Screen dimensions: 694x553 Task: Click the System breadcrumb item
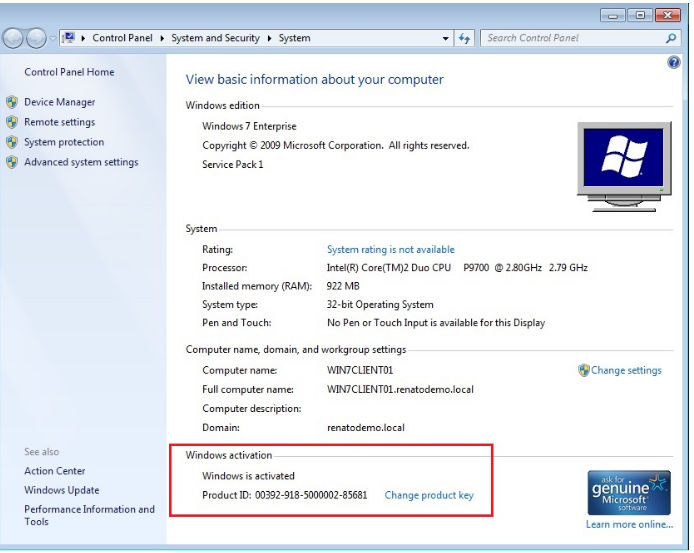click(x=294, y=38)
